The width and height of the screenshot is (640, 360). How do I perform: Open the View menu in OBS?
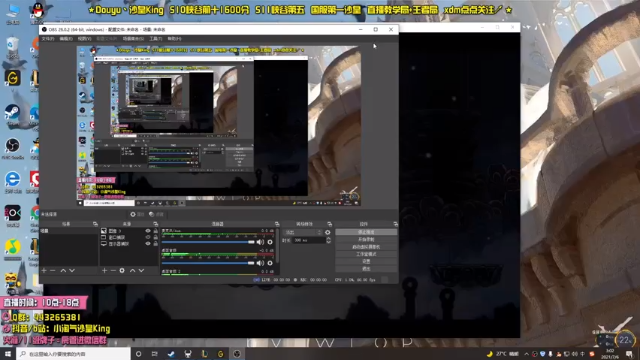84,39
